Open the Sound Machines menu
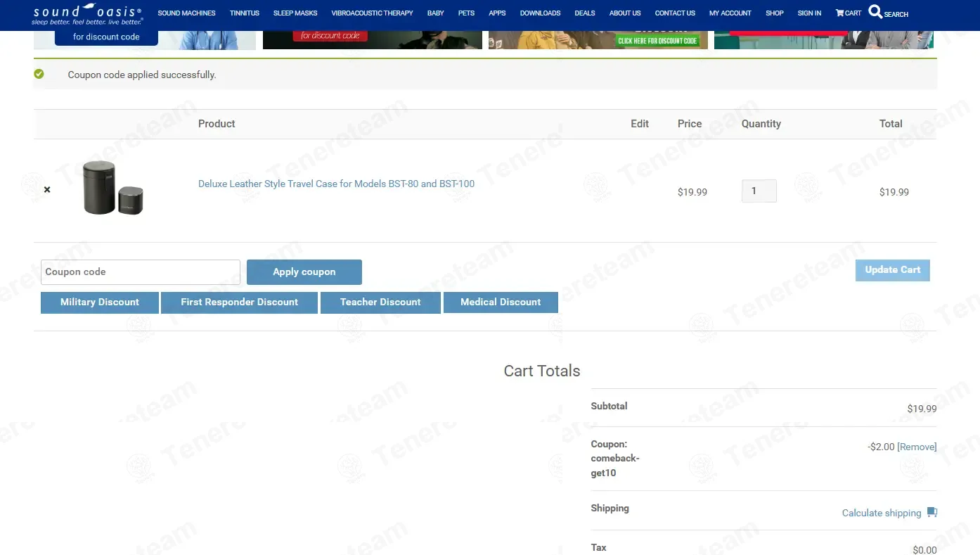The height and width of the screenshot is (555, 980). tap(186, 13)
